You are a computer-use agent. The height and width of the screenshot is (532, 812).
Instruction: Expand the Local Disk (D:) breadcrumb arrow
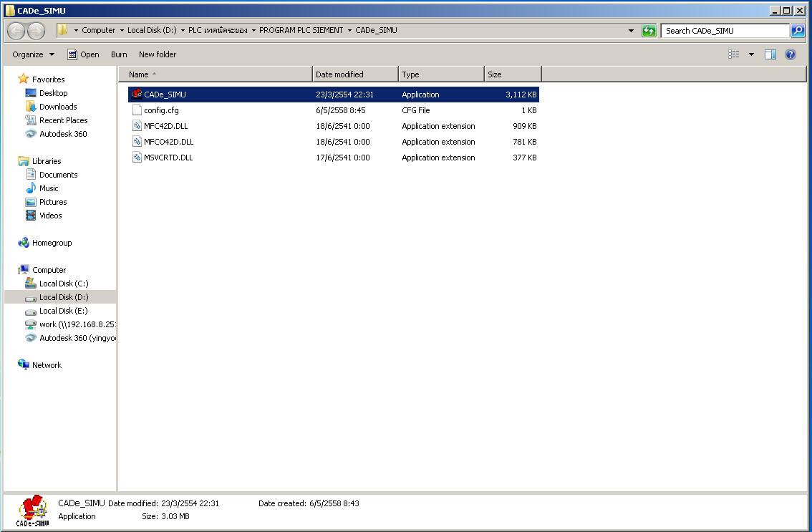[183, 30]
